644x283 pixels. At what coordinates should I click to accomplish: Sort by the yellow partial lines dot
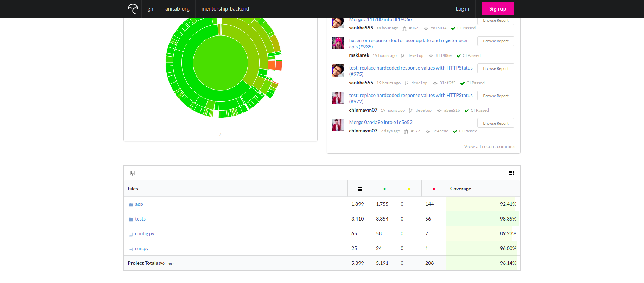click(x=409, y=189)
